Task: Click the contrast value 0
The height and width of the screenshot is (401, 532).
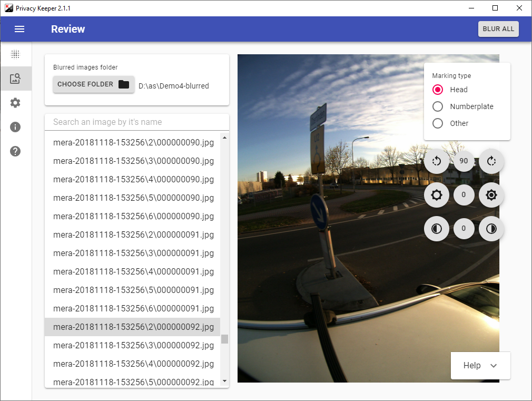Action: (464, 229)
